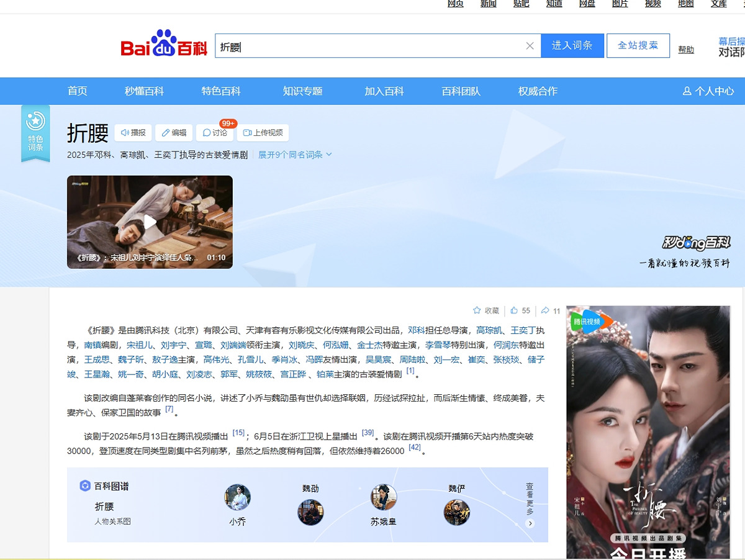This screenshot has height=560, width=745.
Task: Click reference [1] superscript
Action: point(410,371)
